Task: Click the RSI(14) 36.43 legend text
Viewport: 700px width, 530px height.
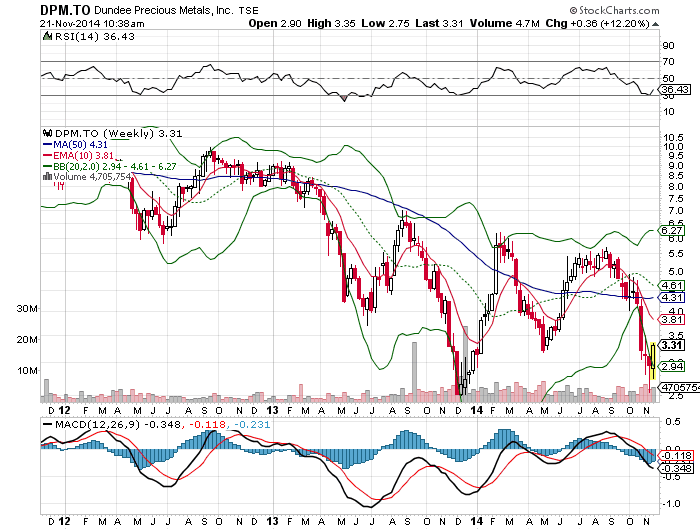Action: (95, 36)
